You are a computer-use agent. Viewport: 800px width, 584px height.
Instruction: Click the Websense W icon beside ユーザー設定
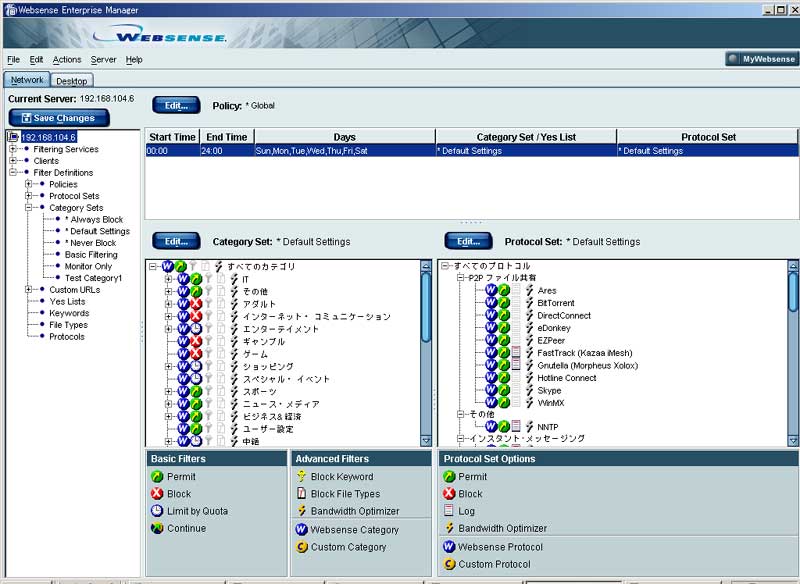coord(184,429)
